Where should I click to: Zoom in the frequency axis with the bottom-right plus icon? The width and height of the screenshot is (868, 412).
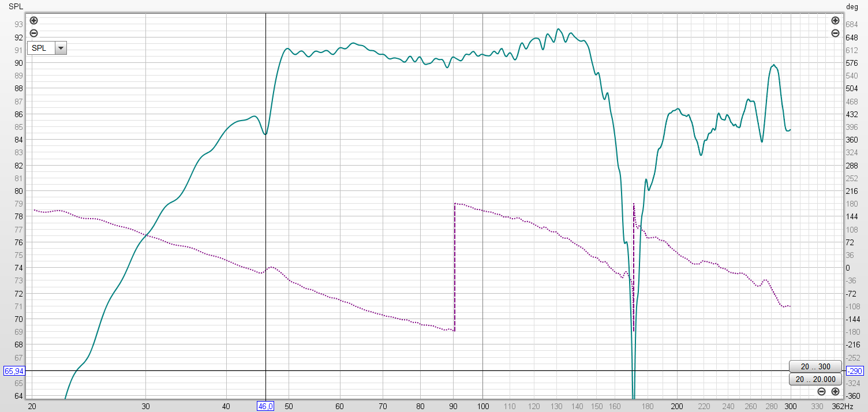click(x=835, y=392)
